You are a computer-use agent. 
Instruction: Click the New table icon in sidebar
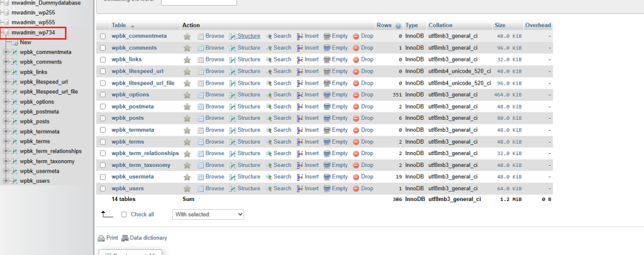click(x=15, y=43)
